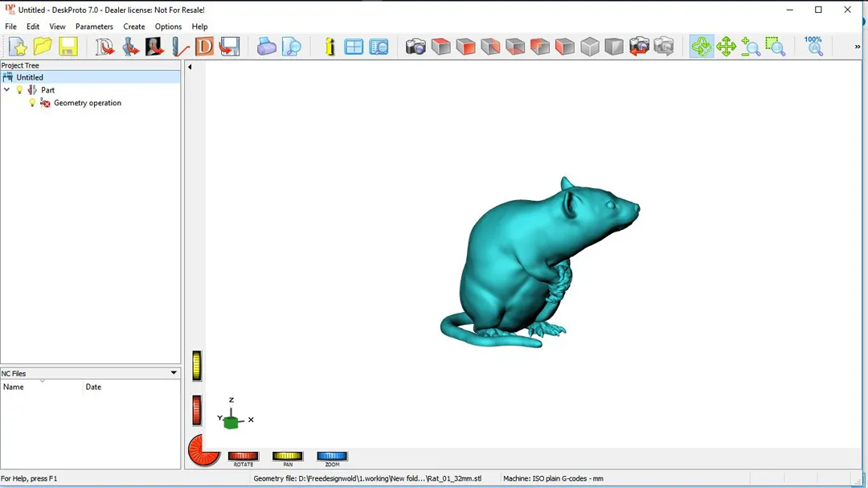Sort NC files by Date column header
The width and height of the screenshot is (868, 488).
click(93, 387)
